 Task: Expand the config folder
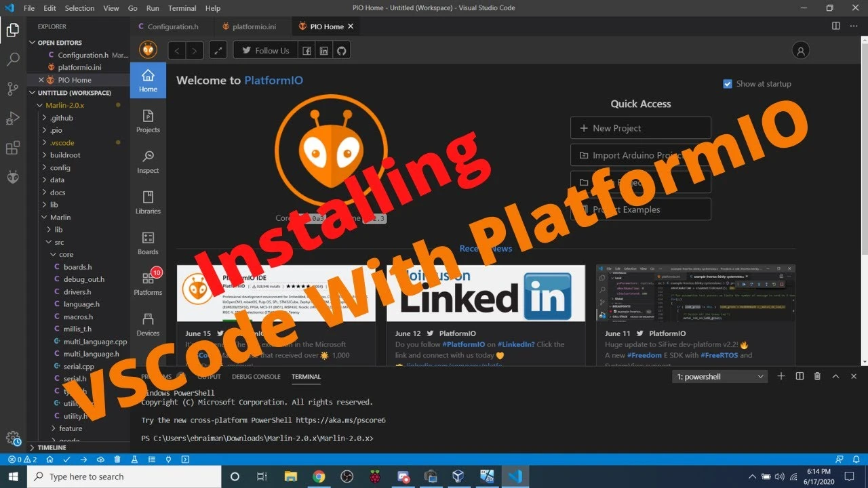(x=60, y=167)
